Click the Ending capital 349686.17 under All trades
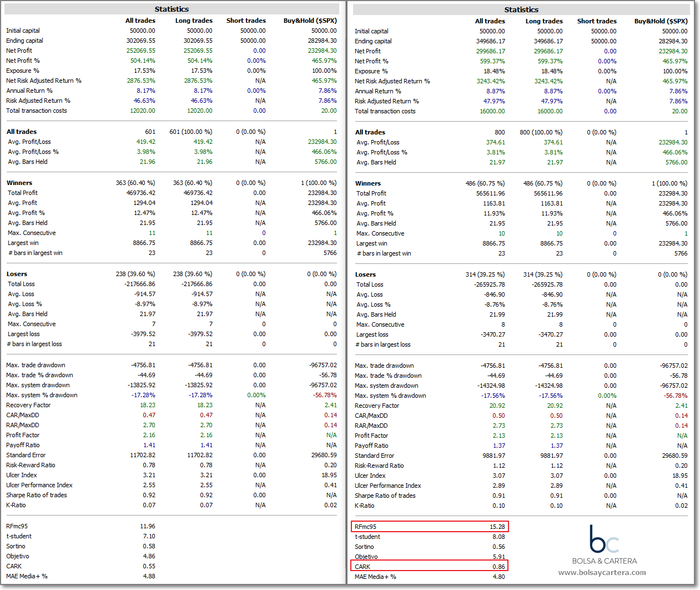 click(x=491, y=41)
